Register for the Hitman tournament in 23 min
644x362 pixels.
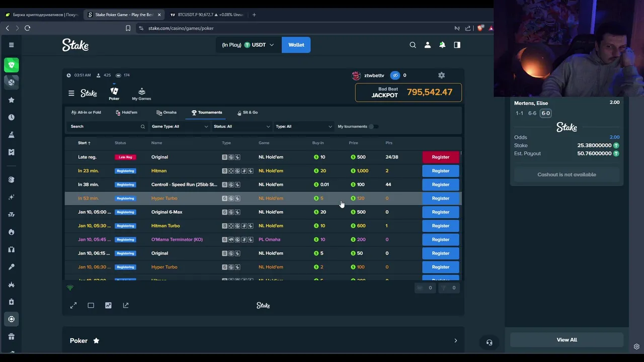[x=441, y=171]
